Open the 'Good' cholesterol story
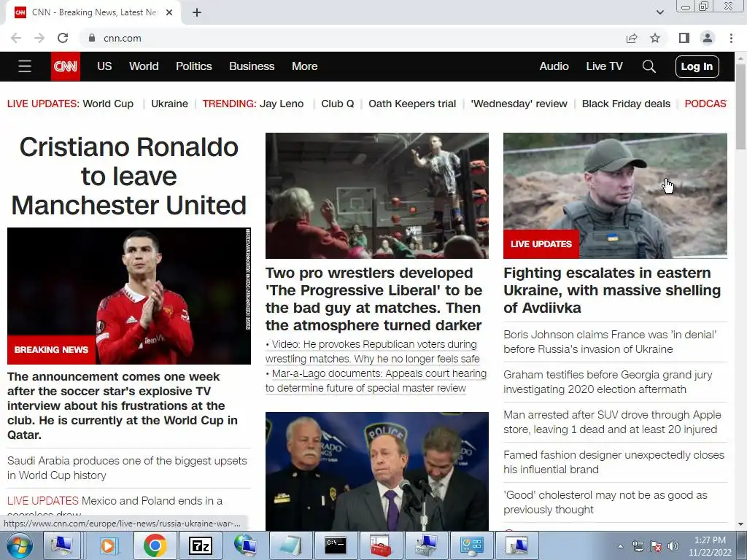This screenshot has height=560, width=747. [605, 502]
